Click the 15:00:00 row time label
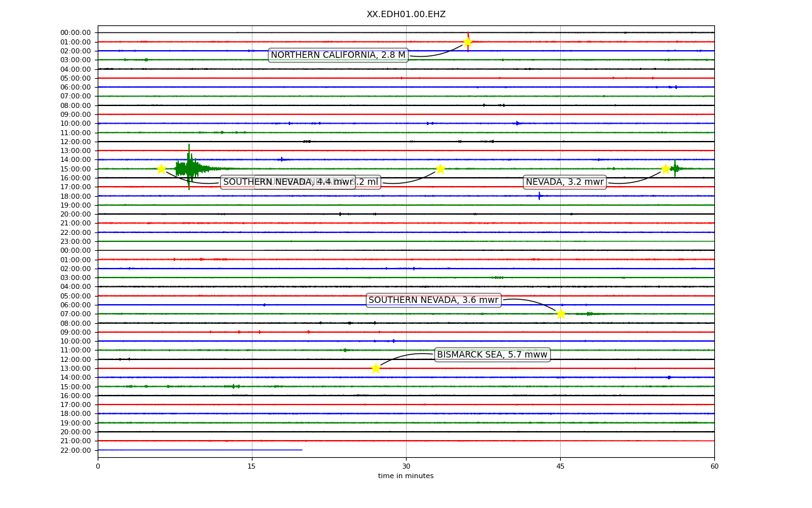The width and height of the screenshot is (812, 508). [75, 169]
